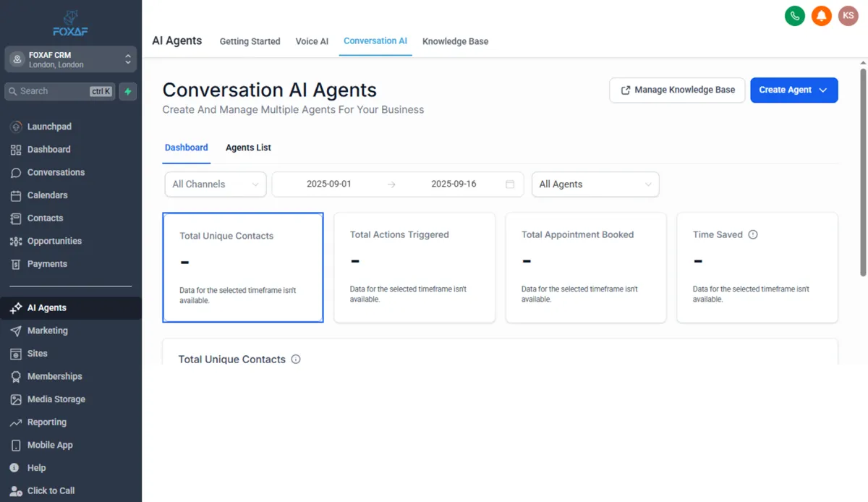
Task: Click the FOXAF logo in sidebar
Action: pos(70,23)
